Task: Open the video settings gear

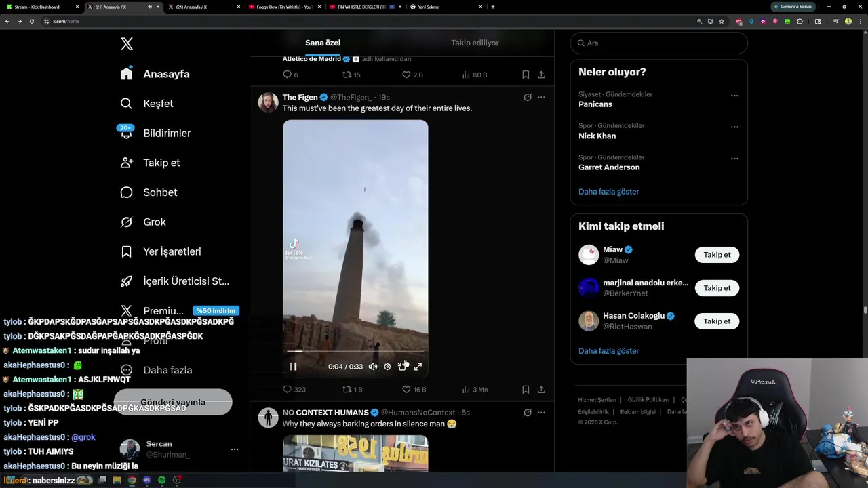Action: coord(387,367)
